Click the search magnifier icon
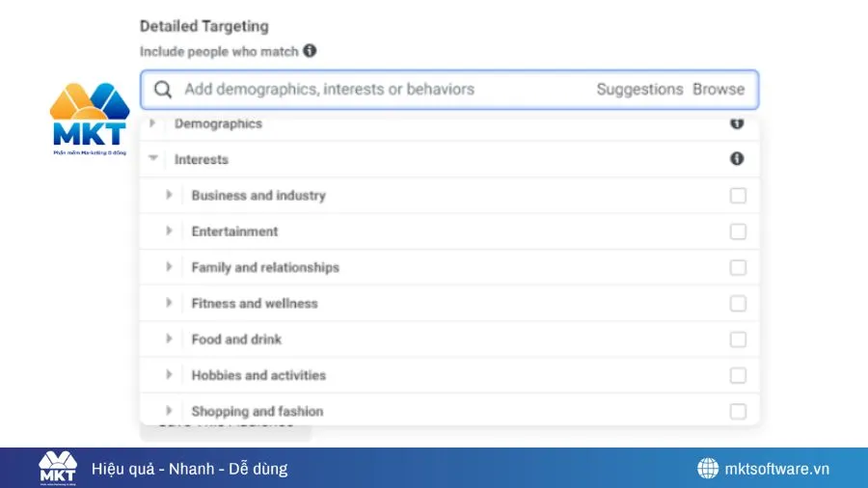The height and width of the screenshot is (488, 868). 164,90
